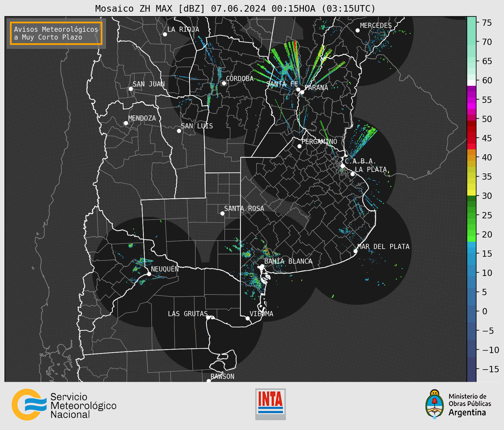Click the PERGAMINO city marker
The width and height of the screenshot is (504, 430).
pos(299,146)
